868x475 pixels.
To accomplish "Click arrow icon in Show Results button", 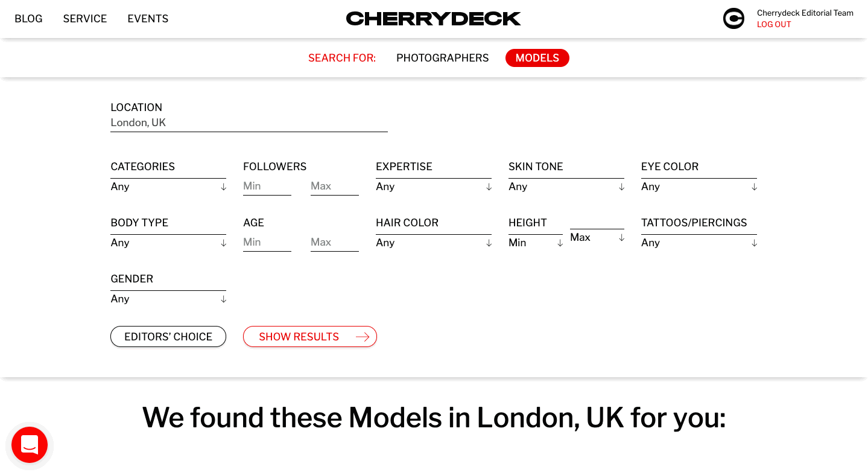I will (x=363, y=337).
